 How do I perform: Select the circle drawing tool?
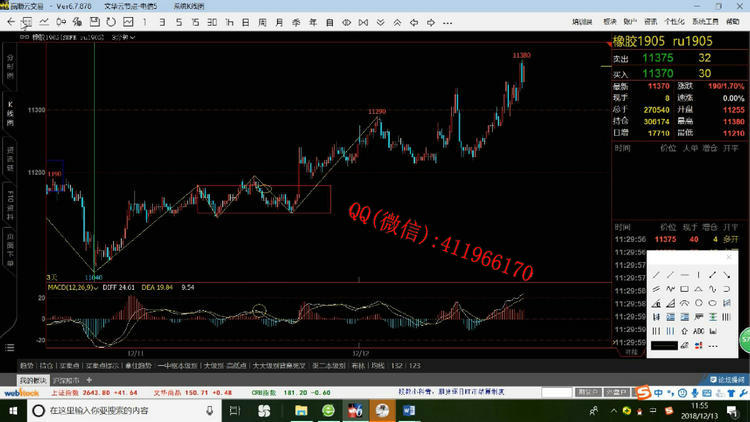pos(698,303)
